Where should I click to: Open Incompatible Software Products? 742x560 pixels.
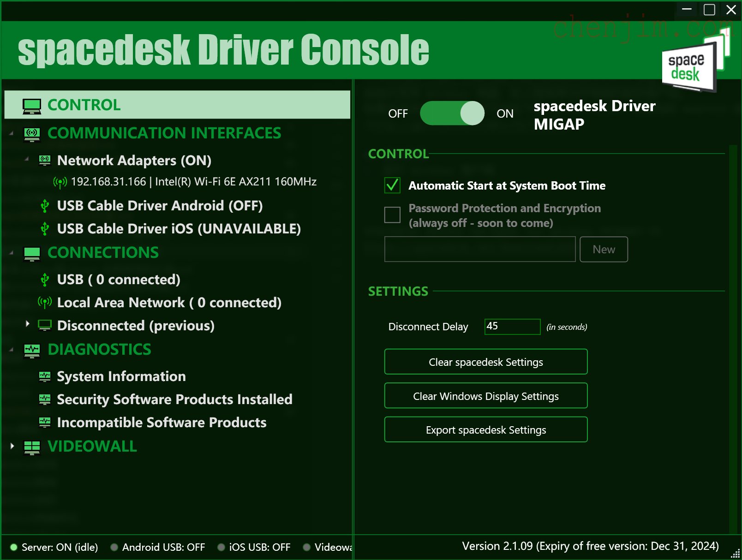[x=162, y=423]
